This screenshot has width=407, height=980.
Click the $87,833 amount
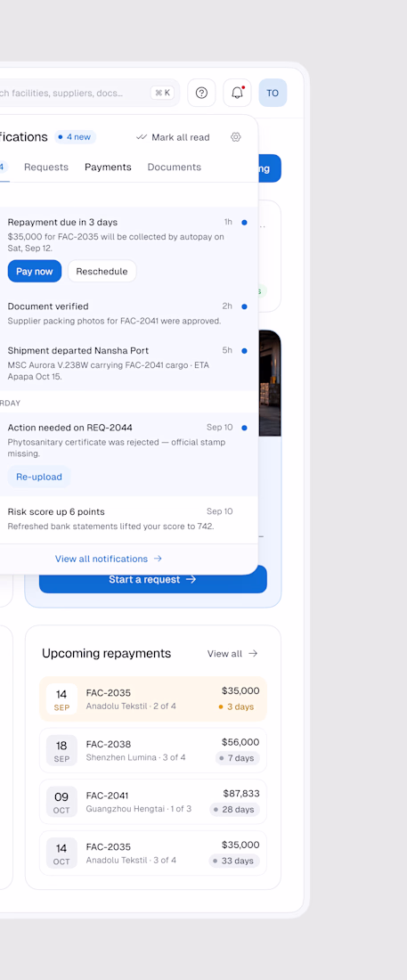(x=241, y=794)
